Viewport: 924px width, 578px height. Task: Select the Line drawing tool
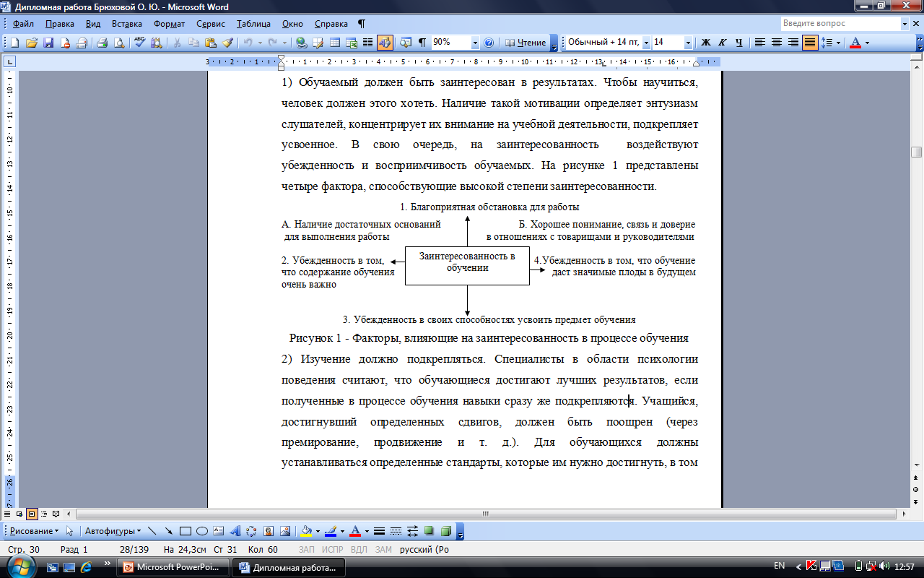pos(152,531)
